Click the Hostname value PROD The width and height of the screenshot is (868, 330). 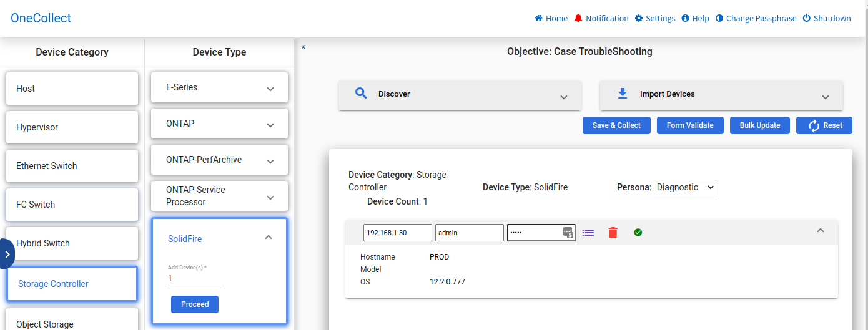coord(439,257)
